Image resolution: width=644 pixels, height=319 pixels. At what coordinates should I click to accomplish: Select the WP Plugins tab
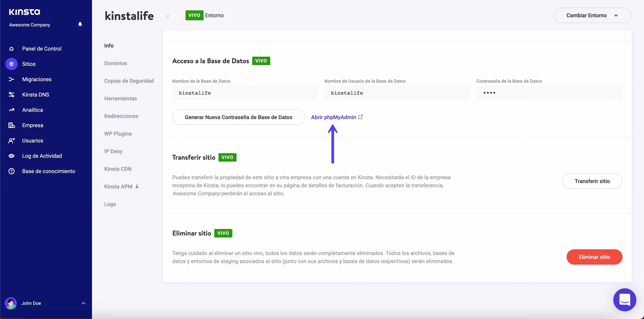pyautogui.click(x=118, y=134)
